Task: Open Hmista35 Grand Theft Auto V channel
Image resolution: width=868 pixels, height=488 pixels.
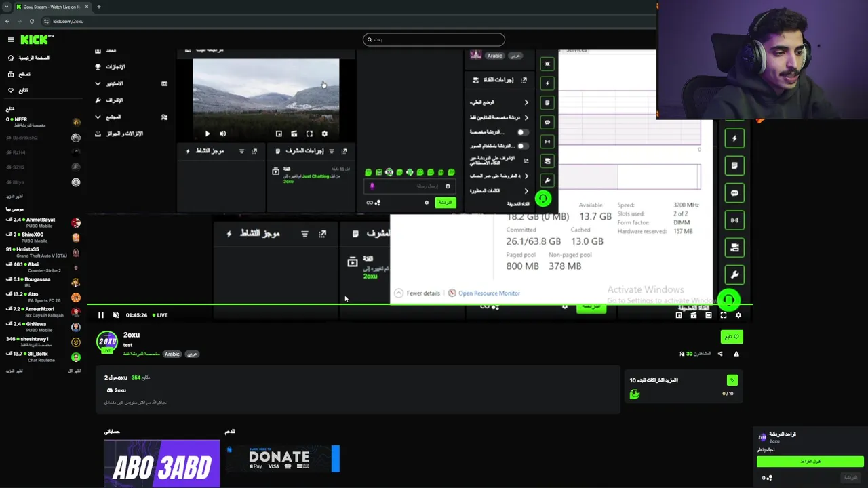Action: tap(42, 252)
